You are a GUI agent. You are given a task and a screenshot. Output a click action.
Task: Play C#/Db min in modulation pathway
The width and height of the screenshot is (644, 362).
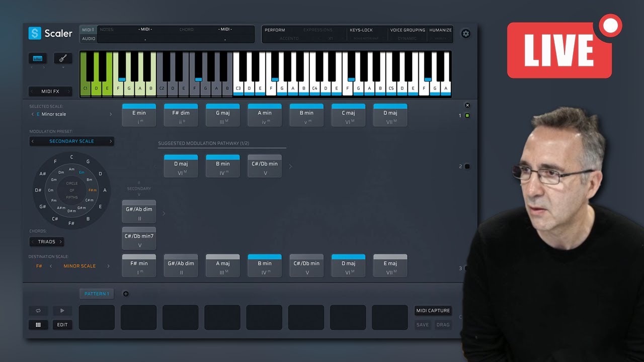pyautogui.click(x=264, y=166)
